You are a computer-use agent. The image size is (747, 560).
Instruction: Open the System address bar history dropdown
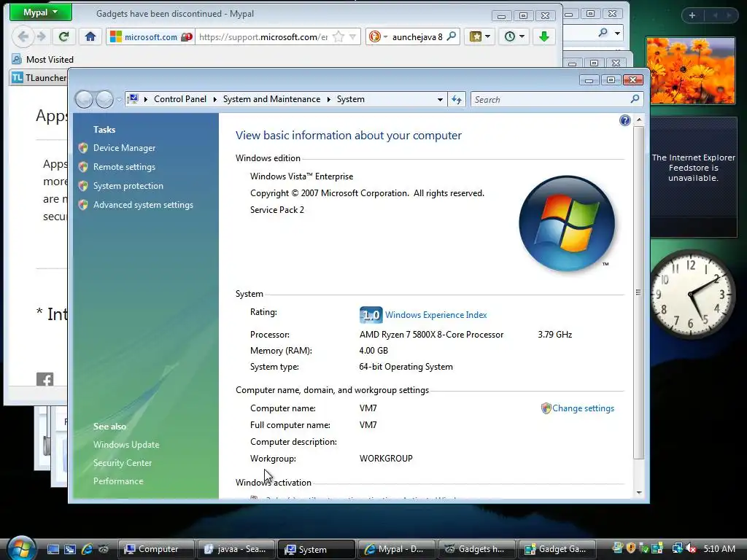(x=440, y=99)
